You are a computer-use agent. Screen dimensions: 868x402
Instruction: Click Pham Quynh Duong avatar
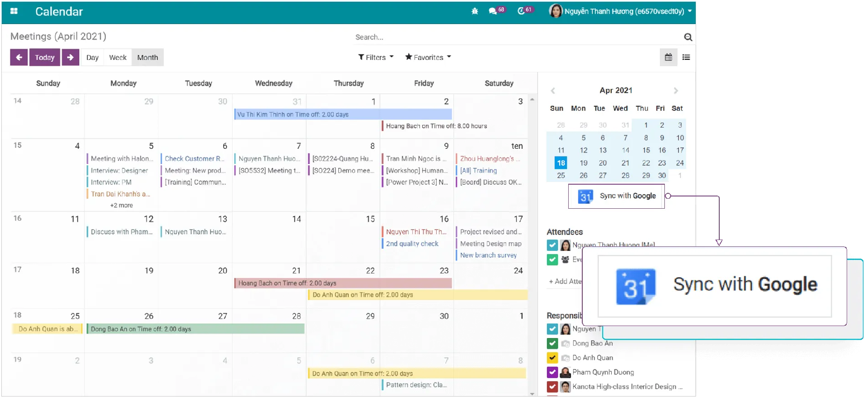tap(565, 373)
